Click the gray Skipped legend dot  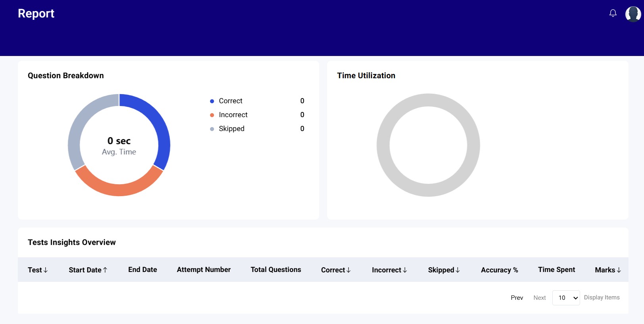212,129
